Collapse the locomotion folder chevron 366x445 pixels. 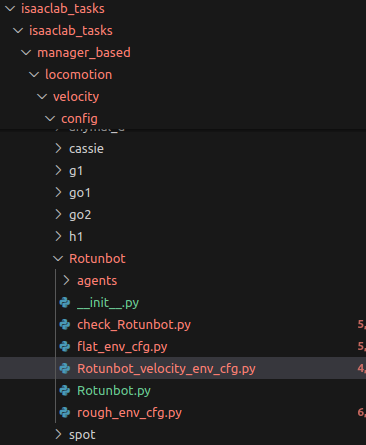click(34, 75)
